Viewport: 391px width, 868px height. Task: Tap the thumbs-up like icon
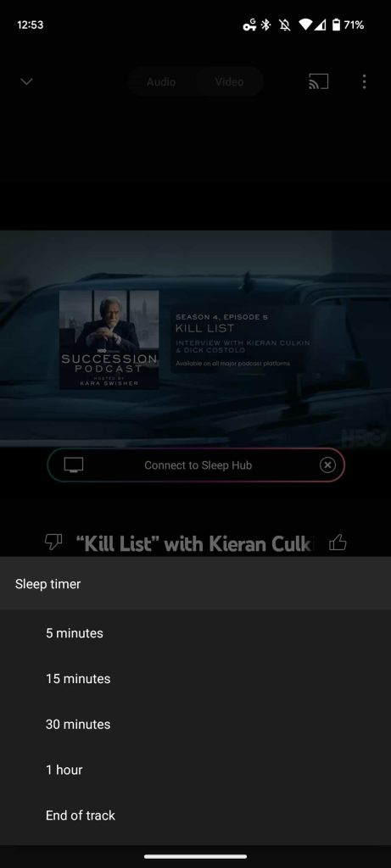(338, 543)
